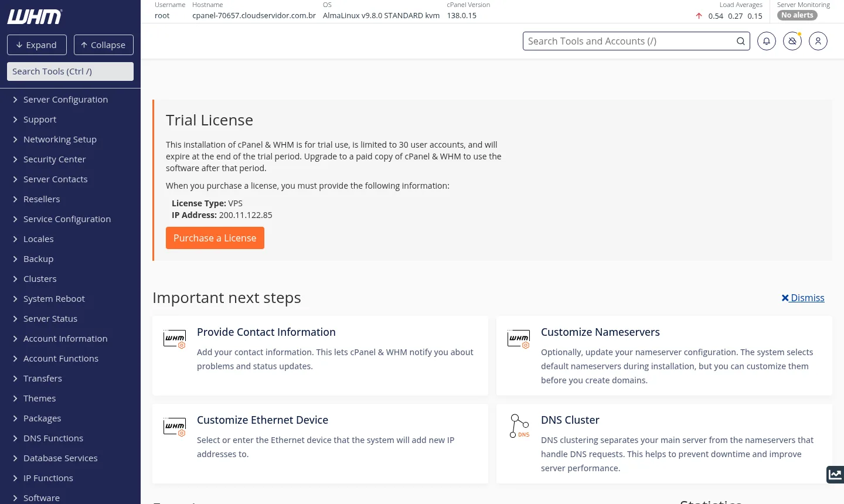The height and width of the screenshot is (504, 844).
Task: Click the Customize Ethernet Device WHM icon
Action: [175, 427]
